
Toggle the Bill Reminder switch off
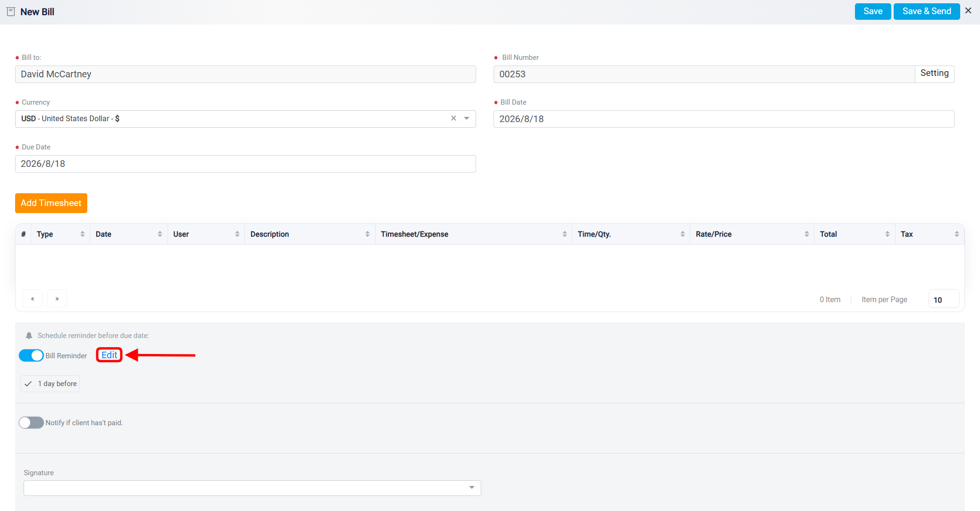31,355
